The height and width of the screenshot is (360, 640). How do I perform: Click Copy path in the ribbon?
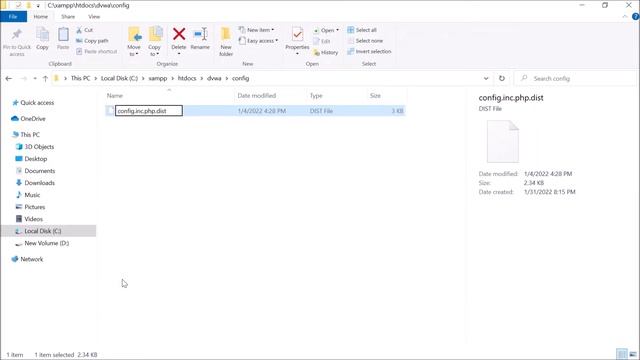[x=92, y=41]
